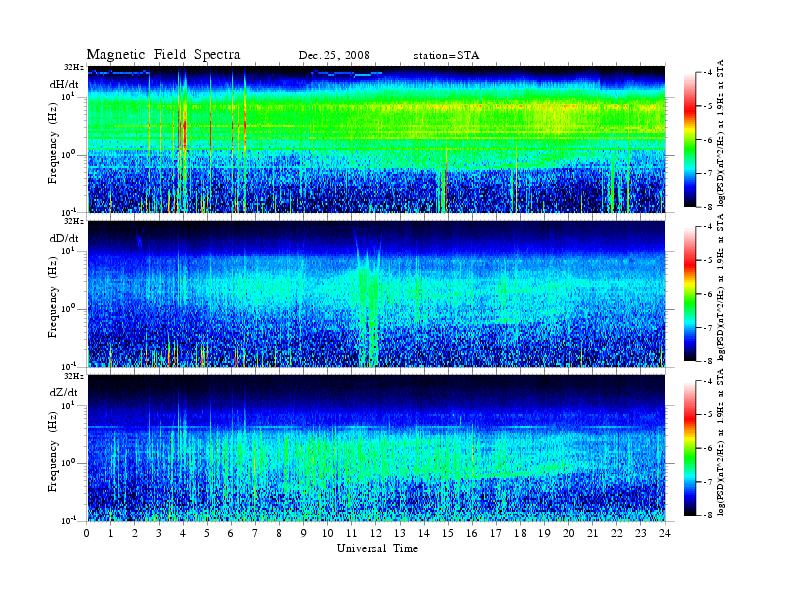Select the date 'Dec. 25, 2008'

[334, 55]
